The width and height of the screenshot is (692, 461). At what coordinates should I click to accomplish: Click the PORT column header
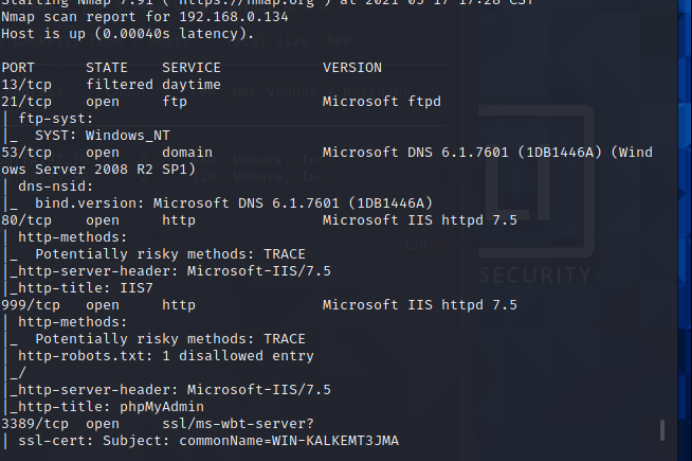(x=18, y=68)
